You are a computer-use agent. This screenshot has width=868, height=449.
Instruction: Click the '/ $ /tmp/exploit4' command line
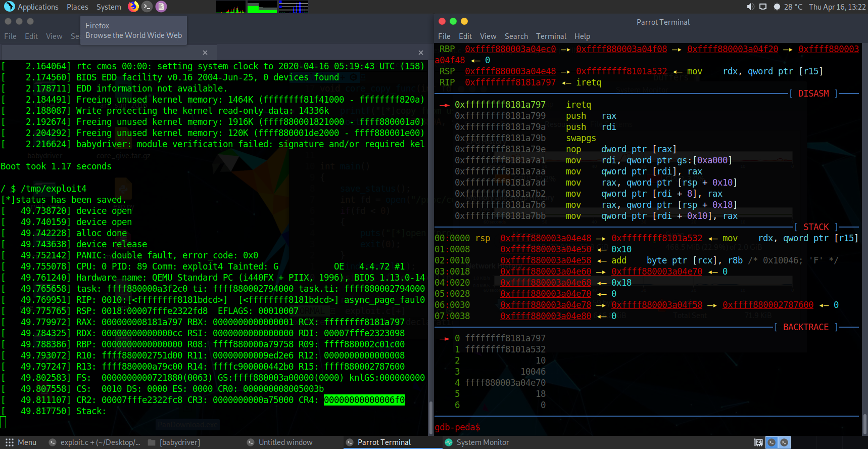click(x=43, y=189)
